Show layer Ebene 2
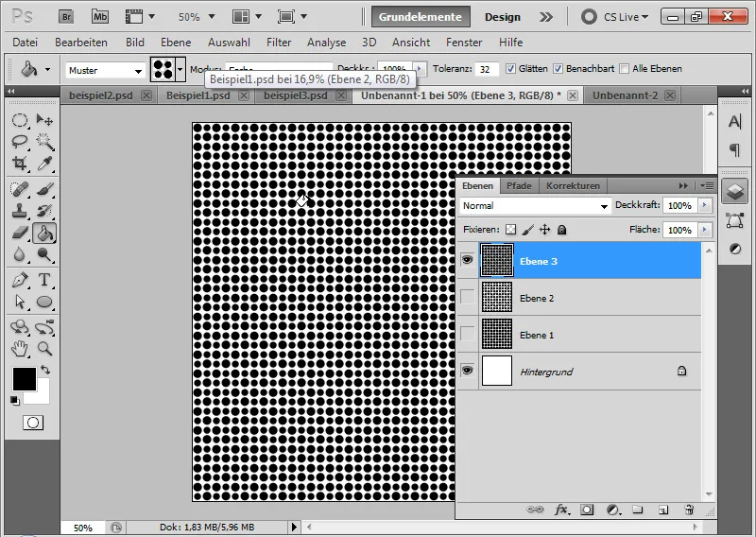756x537 pixels. coord(467,297)
